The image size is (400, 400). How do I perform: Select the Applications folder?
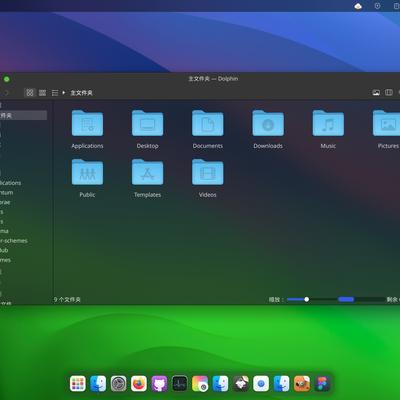tap(87, 129)
